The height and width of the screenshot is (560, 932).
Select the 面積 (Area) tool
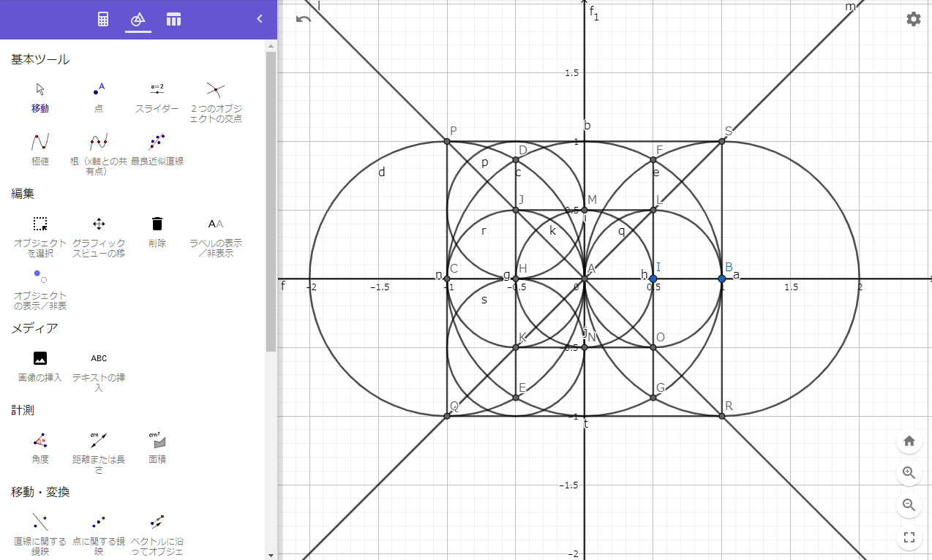pos(157,449)
